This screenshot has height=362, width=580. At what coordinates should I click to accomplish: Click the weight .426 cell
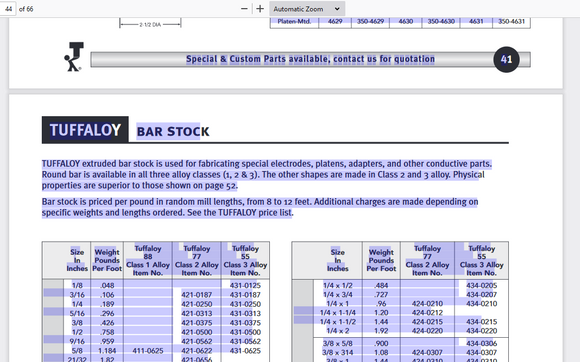coord(107,322)
